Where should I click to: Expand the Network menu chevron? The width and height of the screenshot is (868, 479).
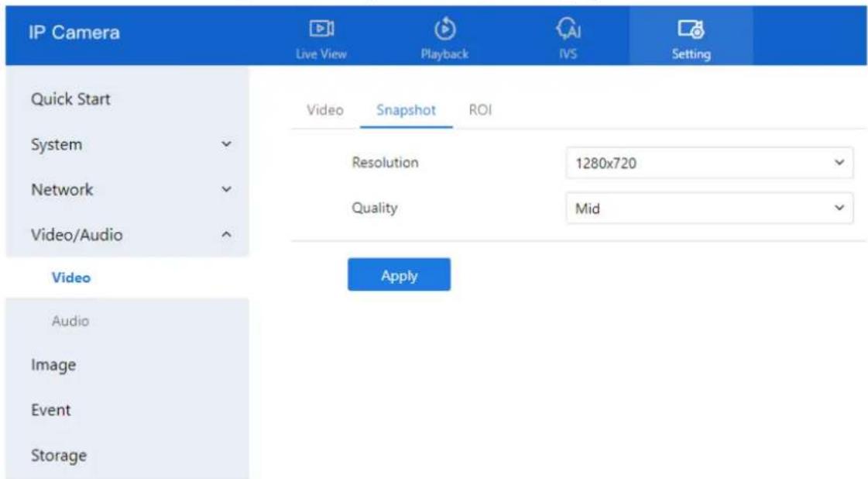click(226, 190)
